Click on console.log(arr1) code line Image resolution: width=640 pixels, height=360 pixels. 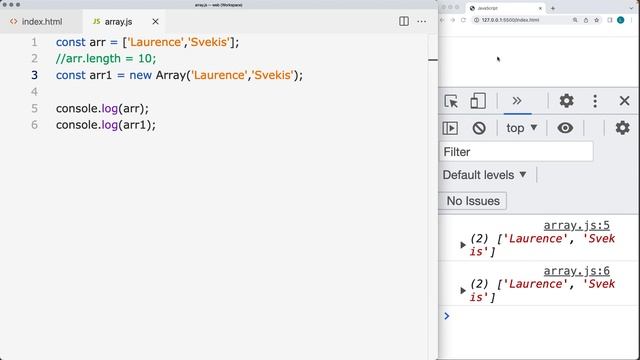[106, 125]
